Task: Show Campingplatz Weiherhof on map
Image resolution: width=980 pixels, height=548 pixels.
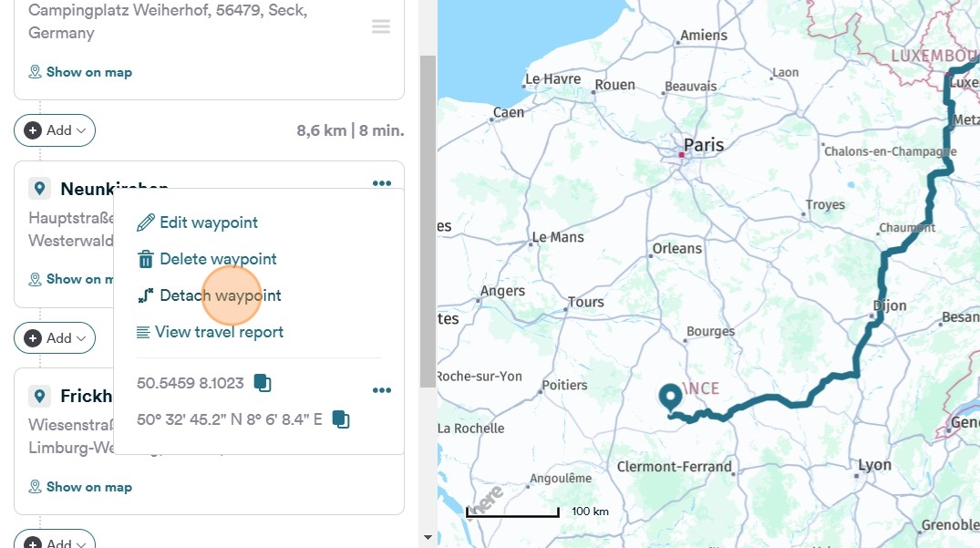Action: coord(80,72)
